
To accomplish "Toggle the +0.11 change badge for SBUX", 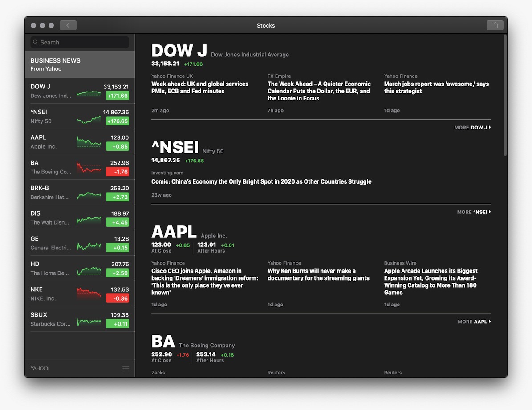I will tap(118, 324).
